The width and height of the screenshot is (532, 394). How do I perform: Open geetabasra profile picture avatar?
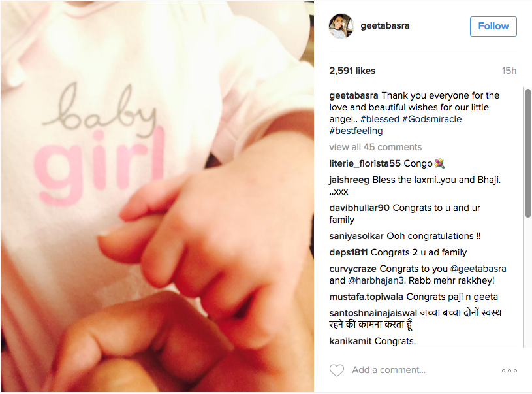point(341,26)
